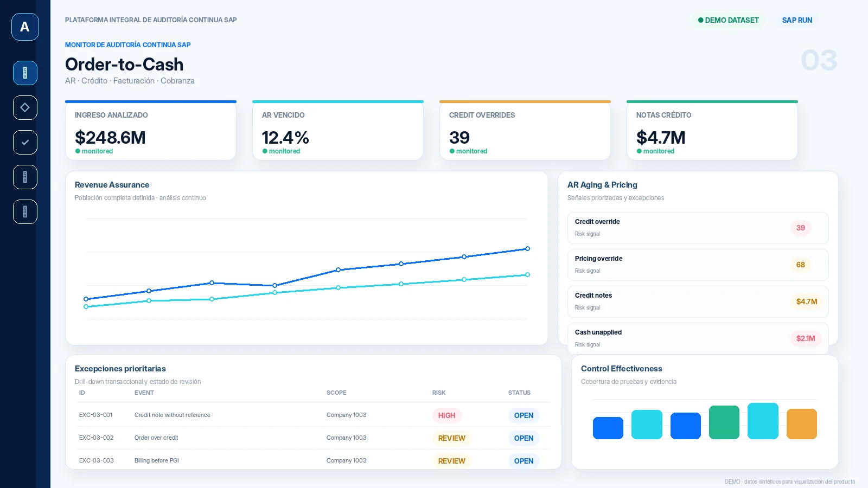Open the INGRESO ANALIZADO KPI card
This screenshot has width=868, height=488.
tap(151, 130)
